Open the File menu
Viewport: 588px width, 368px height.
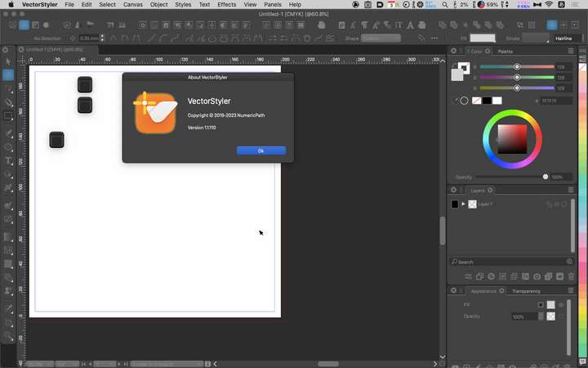(69, 5)
